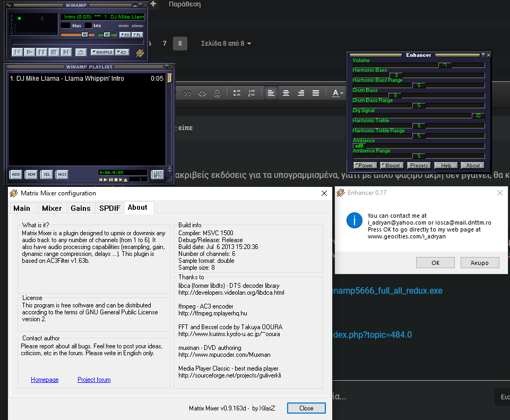Viewport: 510px width, 420px height.
Task: Click the Enhancer Dry Signal slider handle
Action: click(x=478, y=116)
